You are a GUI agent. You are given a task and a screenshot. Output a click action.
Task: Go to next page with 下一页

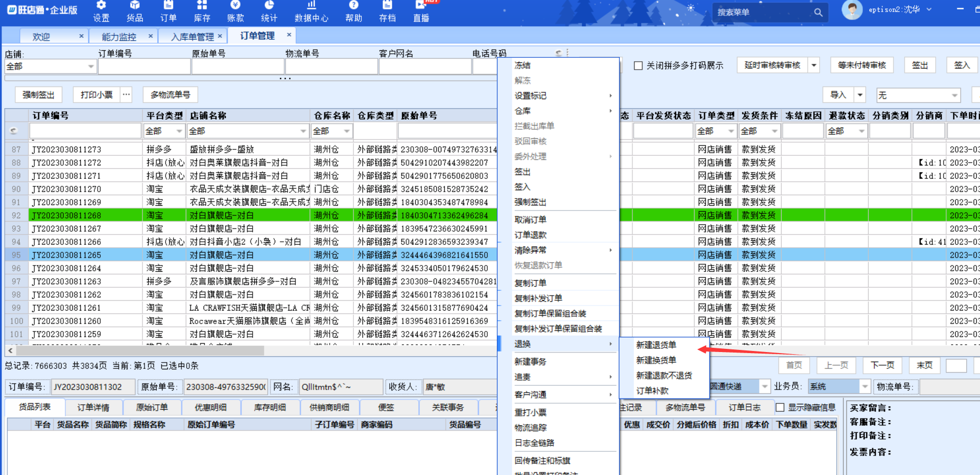(x=882, y=365)
